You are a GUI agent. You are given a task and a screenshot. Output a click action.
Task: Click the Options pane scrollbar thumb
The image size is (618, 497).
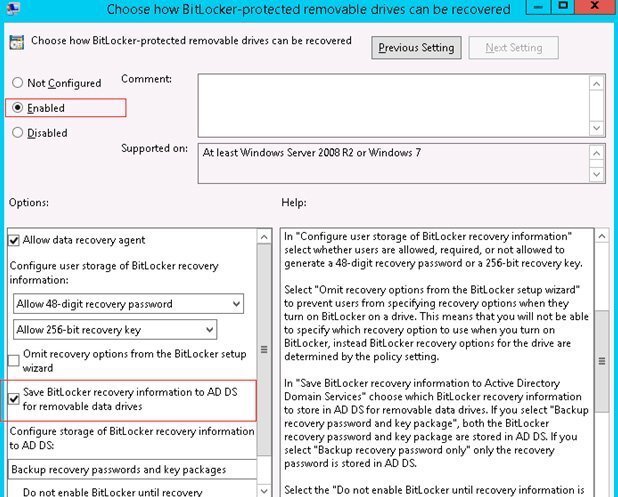(x=264, y=349)
